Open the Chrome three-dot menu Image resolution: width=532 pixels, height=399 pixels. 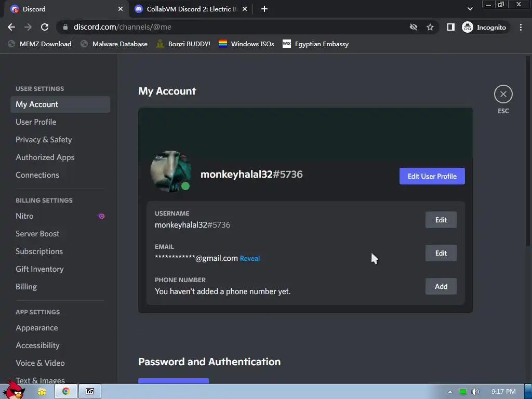(x=521, y=27)
